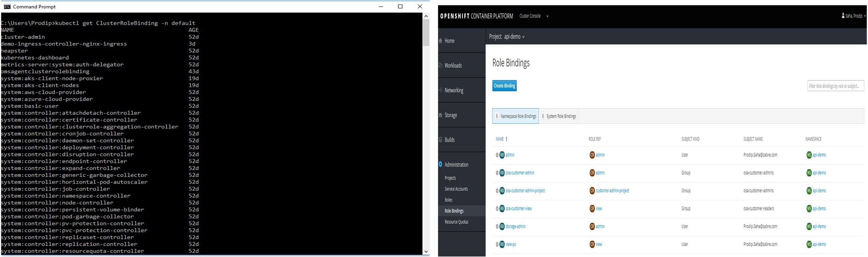Click NS badge in storage-admin row
Image resolution: width=868 pixels, height=257 pixels.
coord(809,226)
